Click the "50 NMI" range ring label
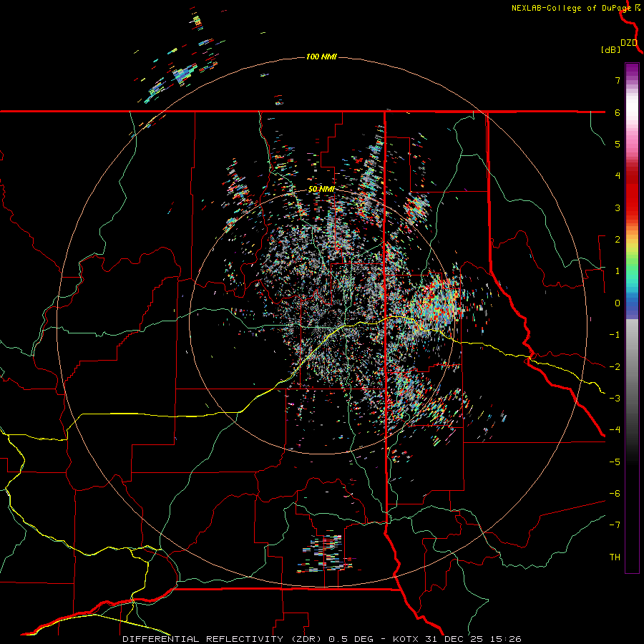Viewport: 644px width, 644px height. pos(321,190)
